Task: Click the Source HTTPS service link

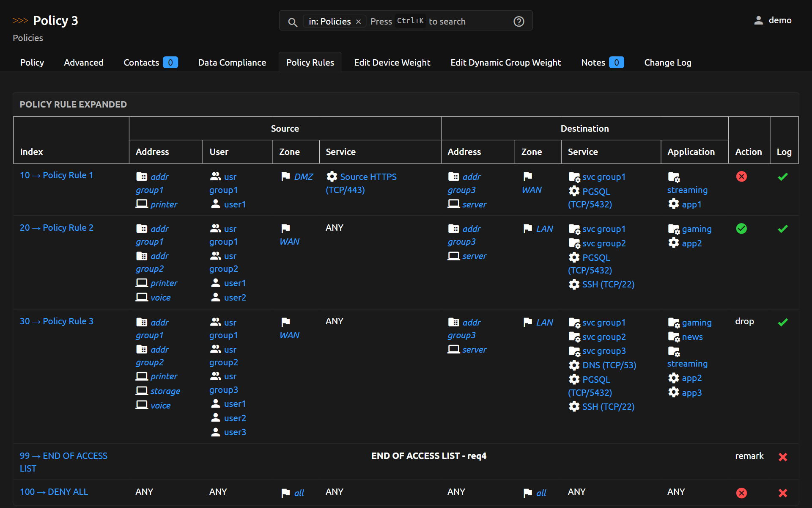Action: click(x=368, y=177)
